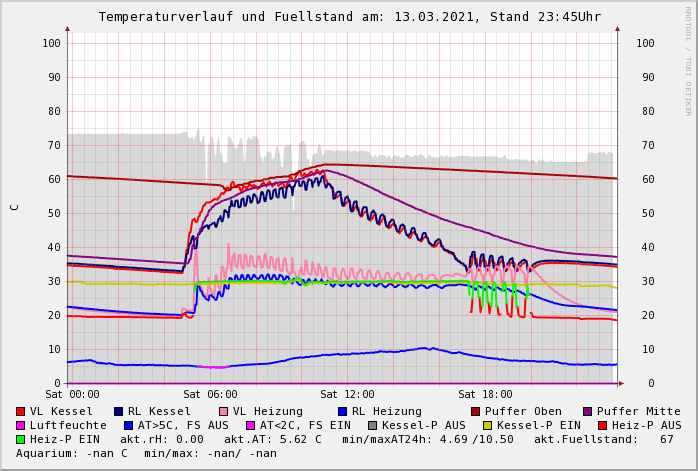Click the 'AT<2C, FS EIN' legend label
Screen dimensions: 698x471
(x=305, y=425)
